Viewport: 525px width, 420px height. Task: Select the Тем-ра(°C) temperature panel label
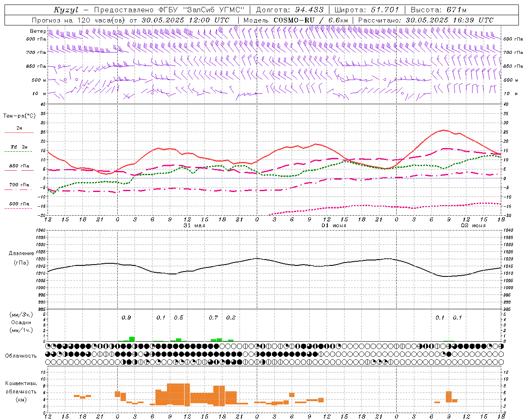point(19,116)
